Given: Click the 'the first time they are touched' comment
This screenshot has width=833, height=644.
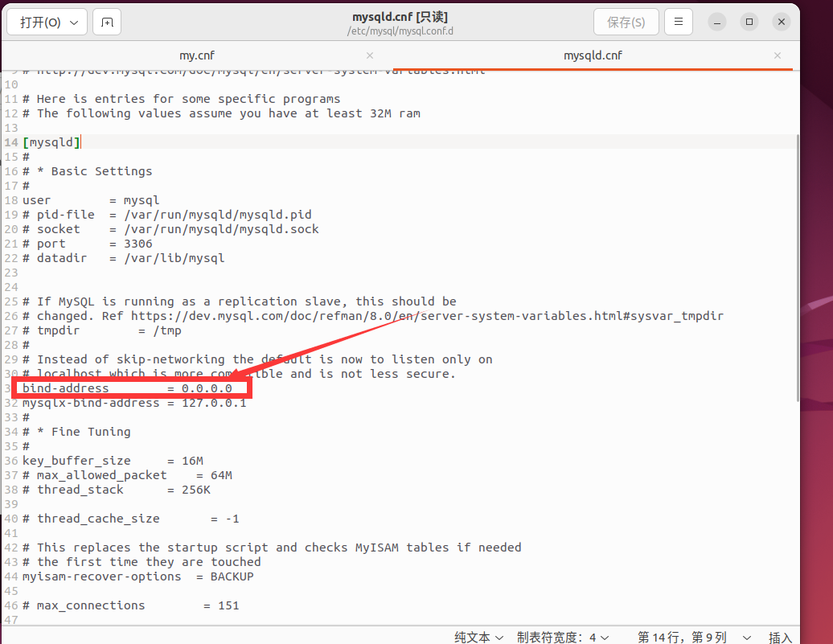Looking at the screenshot, I should (142, 562).
